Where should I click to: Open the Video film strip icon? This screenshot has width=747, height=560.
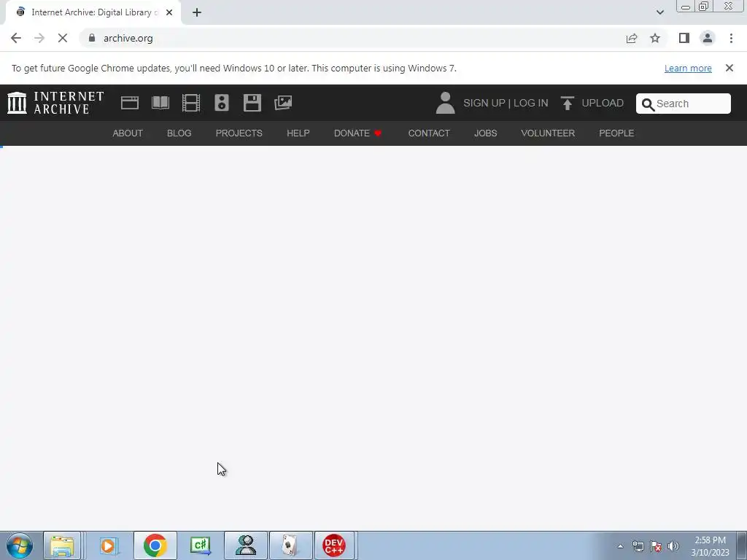(x=191, y=103)
